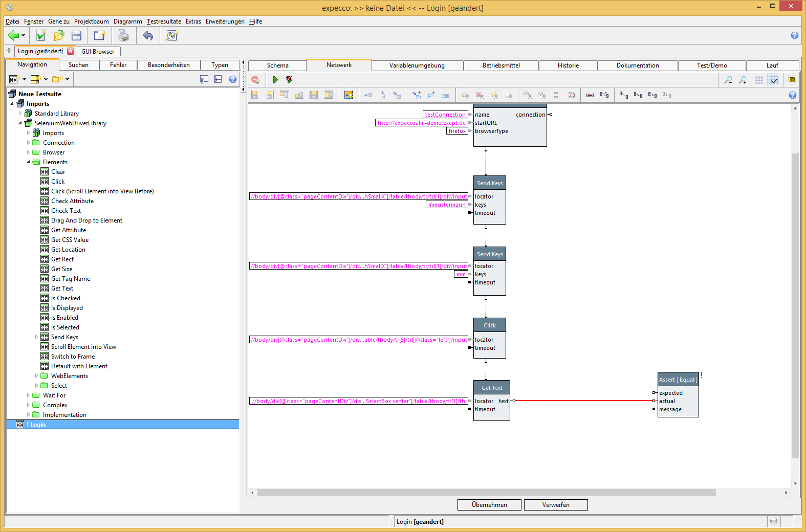Click the Verwerfen button
806x532 pixels.
(x=556, y=505)
